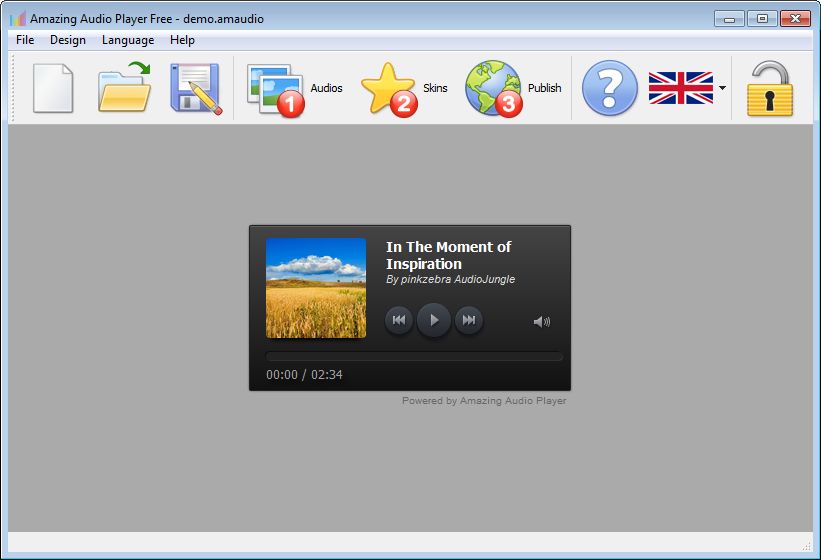The image size is (821, 560).
Task: Click the 'Audios' toolbar label
Action: pos(326,88)
